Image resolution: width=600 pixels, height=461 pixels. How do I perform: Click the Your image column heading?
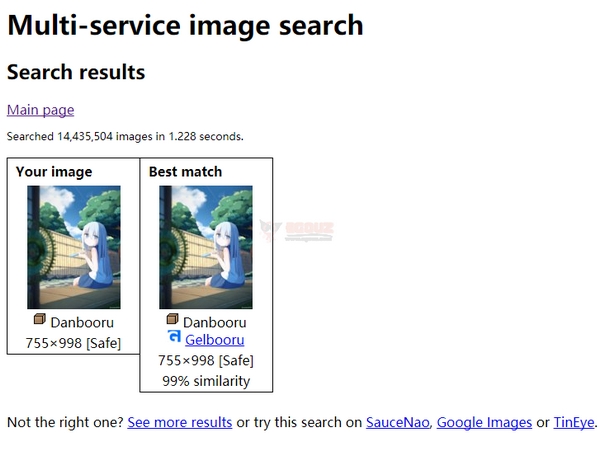tap(54, 172)
